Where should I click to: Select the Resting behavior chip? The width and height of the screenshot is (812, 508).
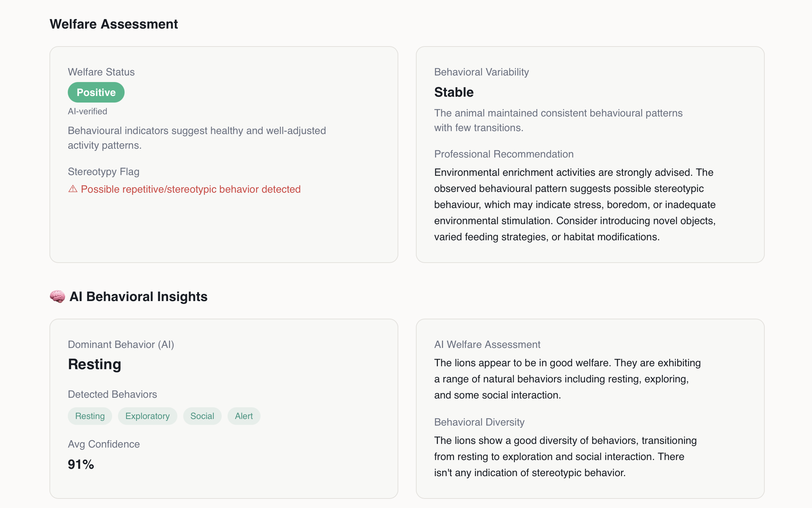pos(90,416)
